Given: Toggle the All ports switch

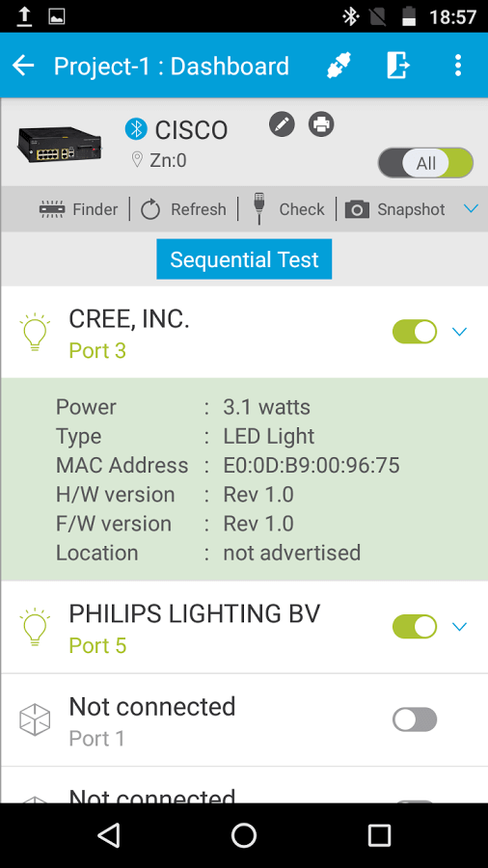Looking at the screenshot, I should click(425, 163).
